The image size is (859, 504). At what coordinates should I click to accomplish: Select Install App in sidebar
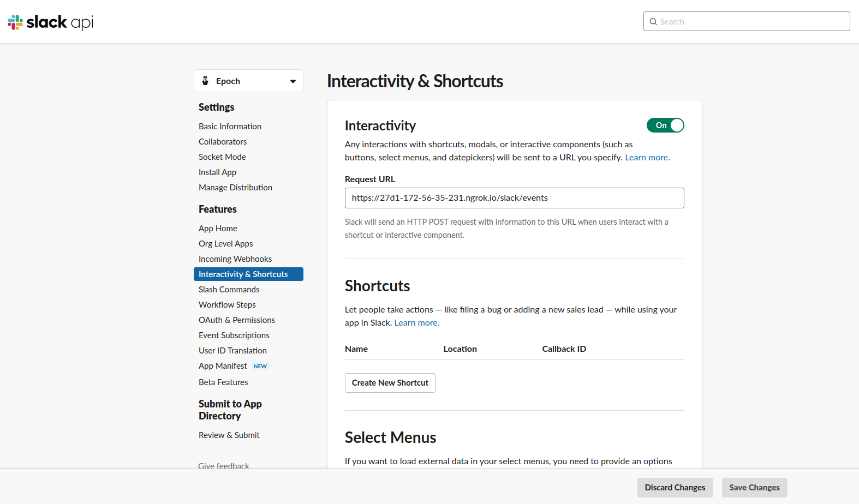coord(217,172)
